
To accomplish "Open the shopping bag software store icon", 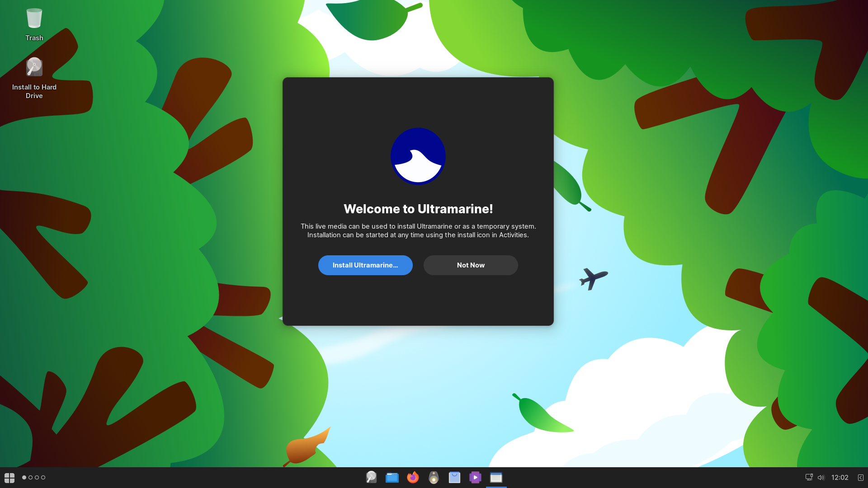I will click(x=454, y=477).
